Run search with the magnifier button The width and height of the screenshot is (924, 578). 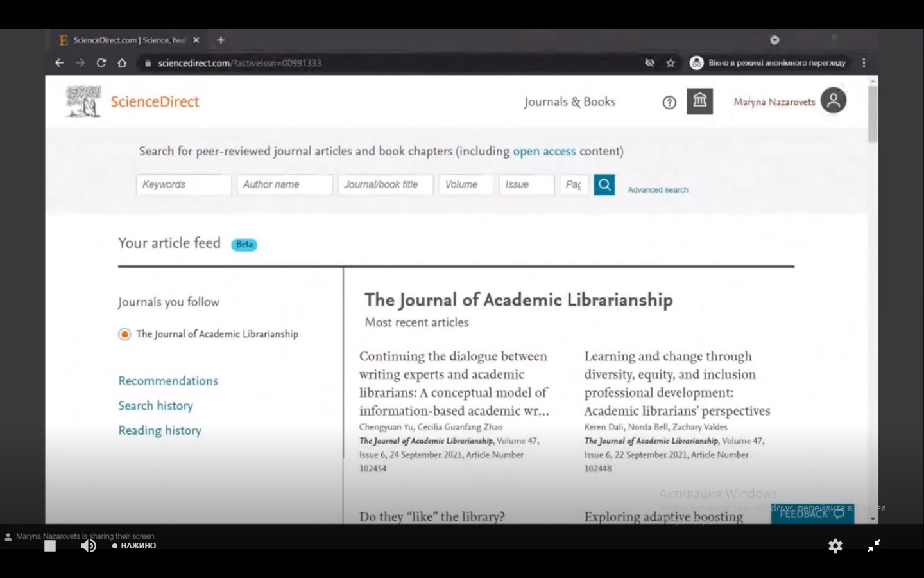604,185
